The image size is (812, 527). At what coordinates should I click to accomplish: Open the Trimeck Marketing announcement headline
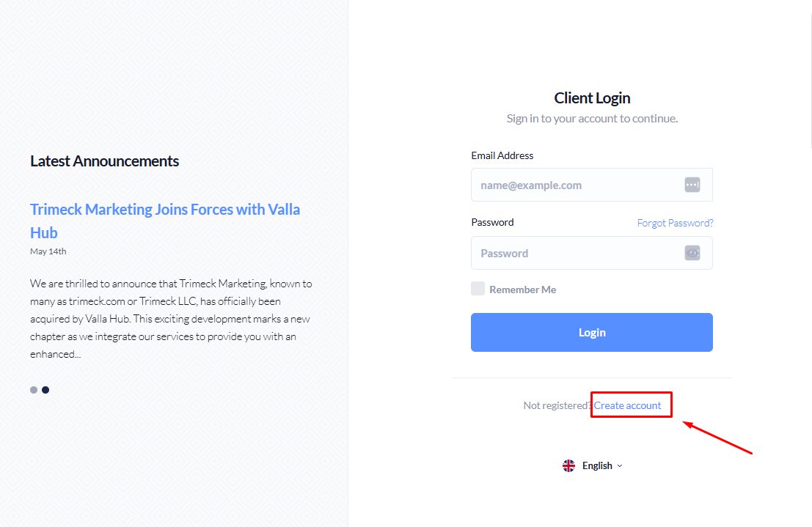pos(164,221)
